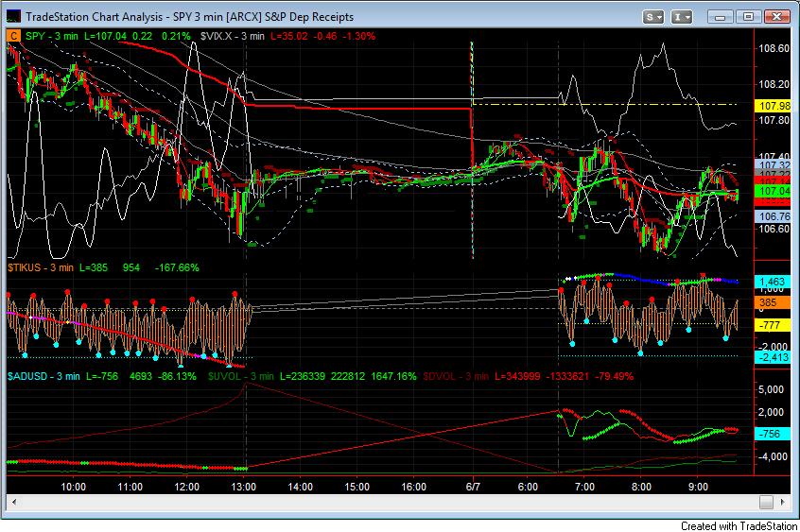Screen dimensions: 800x532
Task: Click the 16:00 time axis label
Action: click(413, 487)
